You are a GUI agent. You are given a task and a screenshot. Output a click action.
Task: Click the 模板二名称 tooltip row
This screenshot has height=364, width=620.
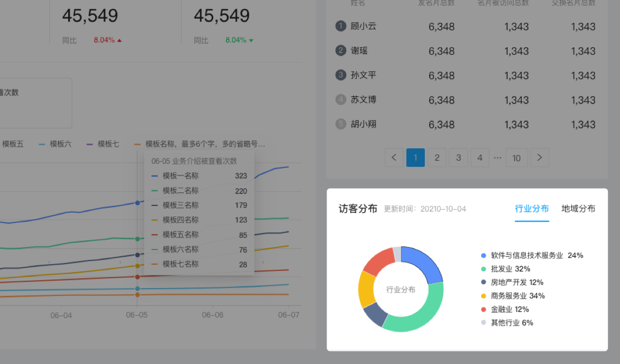click(x=199, y=191)
